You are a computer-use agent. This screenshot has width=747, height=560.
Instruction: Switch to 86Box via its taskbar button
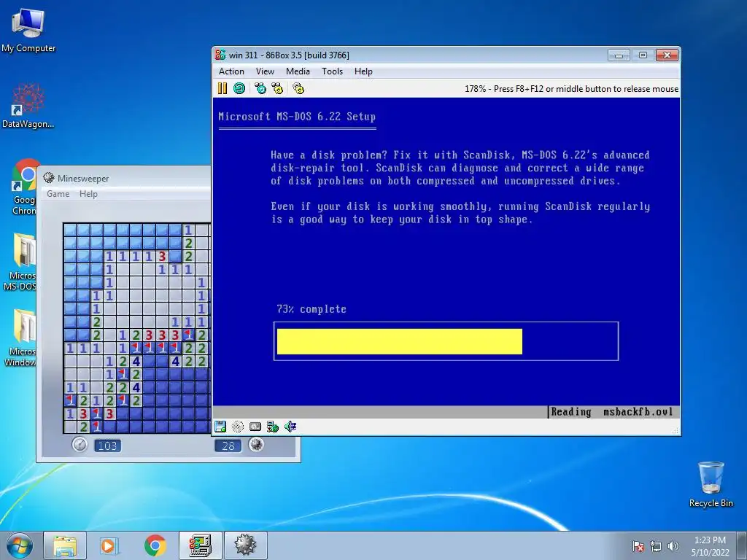(200, 545)
